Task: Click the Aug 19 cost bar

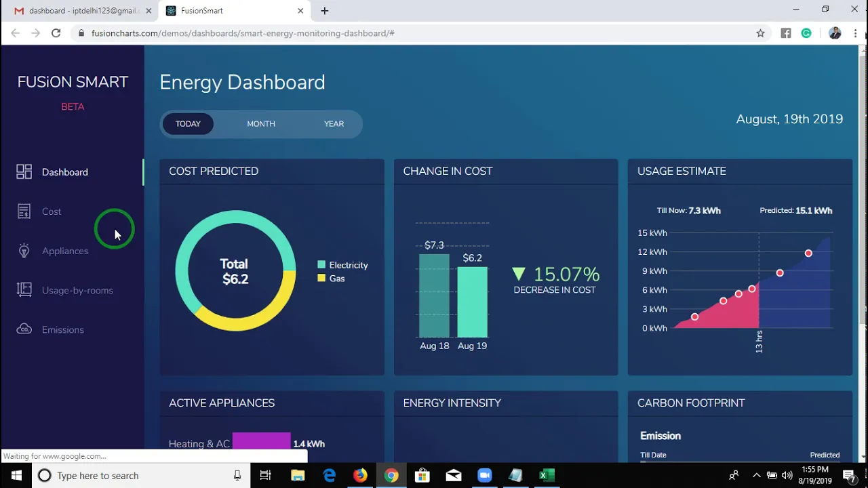Action: pyautogui.click(x=472, y=302)
